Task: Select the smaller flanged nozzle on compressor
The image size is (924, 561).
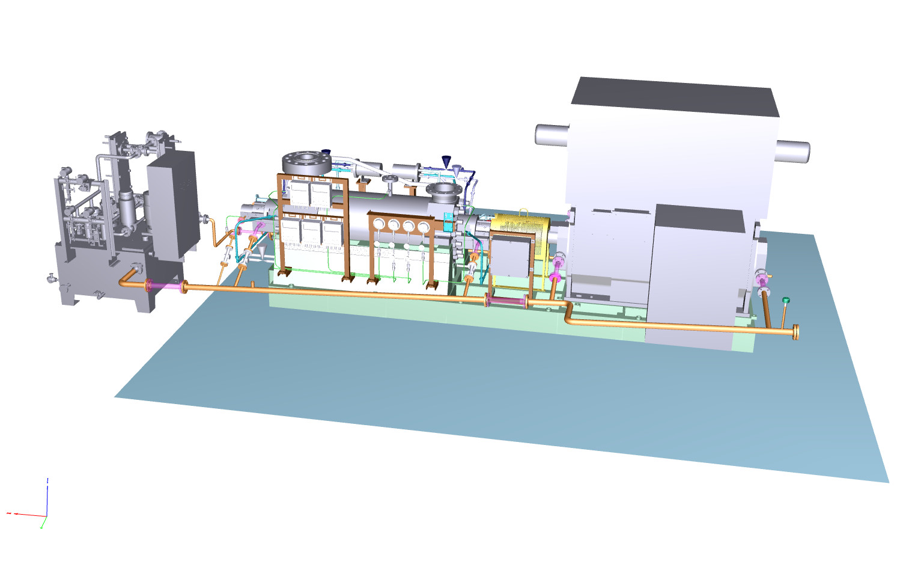Action: click(444, 192)
